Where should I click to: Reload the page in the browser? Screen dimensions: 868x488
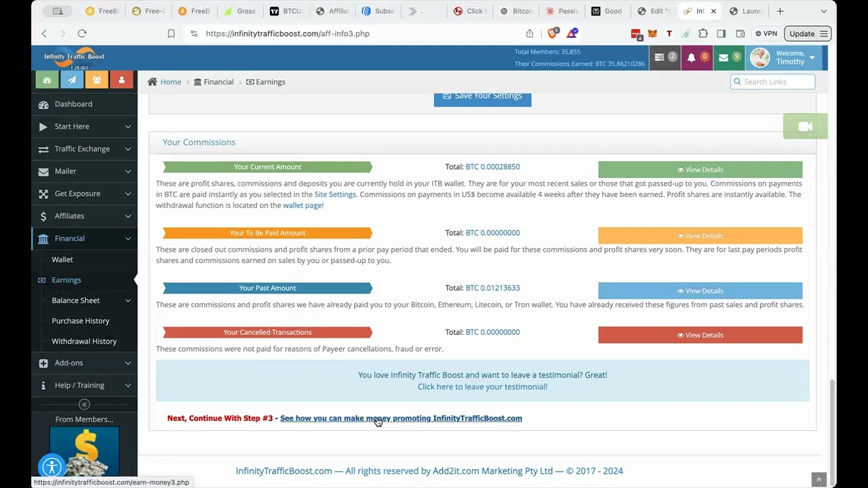82,33
